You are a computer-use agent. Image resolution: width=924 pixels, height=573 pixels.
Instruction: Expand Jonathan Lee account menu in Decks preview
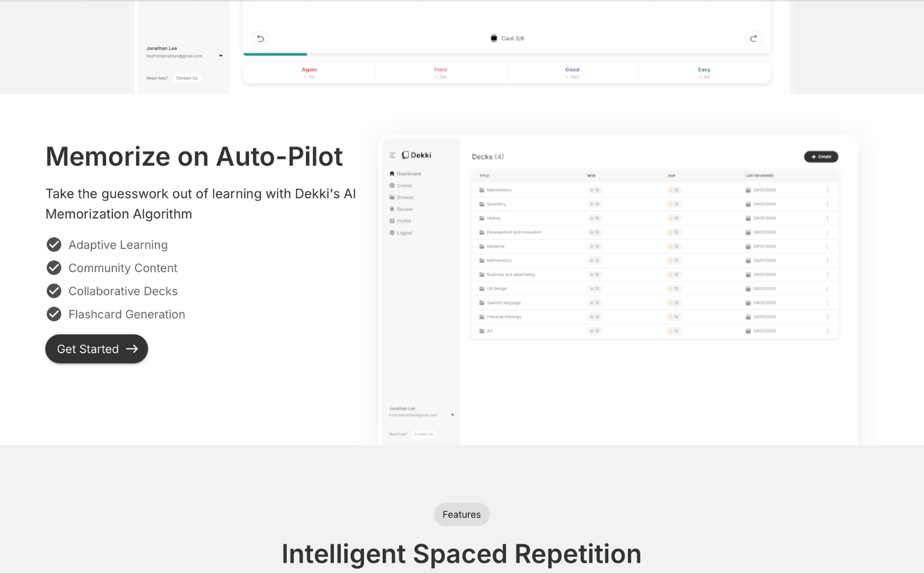coord(453,415)
